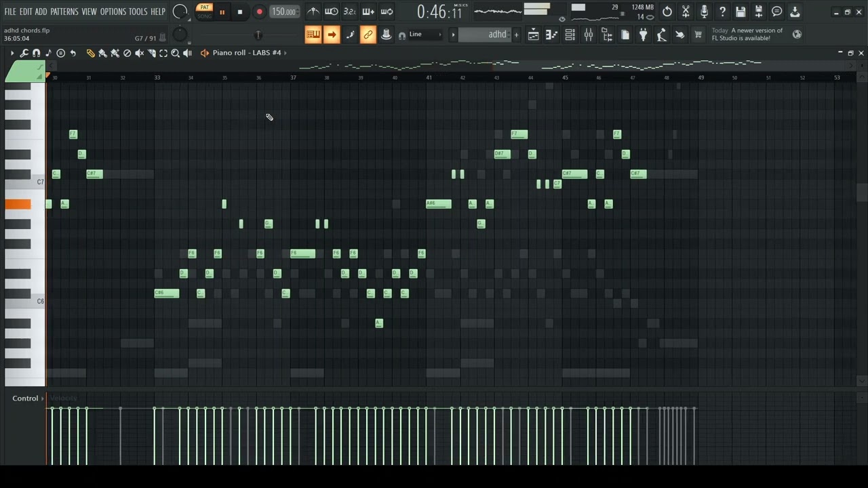Open the plugin picker plug icon
Screen dimensions: 868x488
coord(644,35)
